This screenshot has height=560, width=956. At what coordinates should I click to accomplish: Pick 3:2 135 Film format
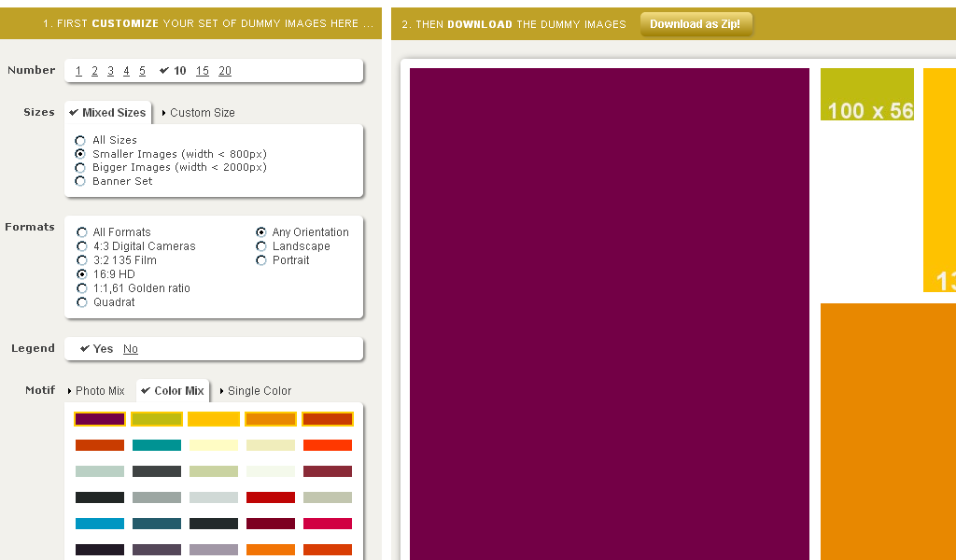click(x=82, y=260)
